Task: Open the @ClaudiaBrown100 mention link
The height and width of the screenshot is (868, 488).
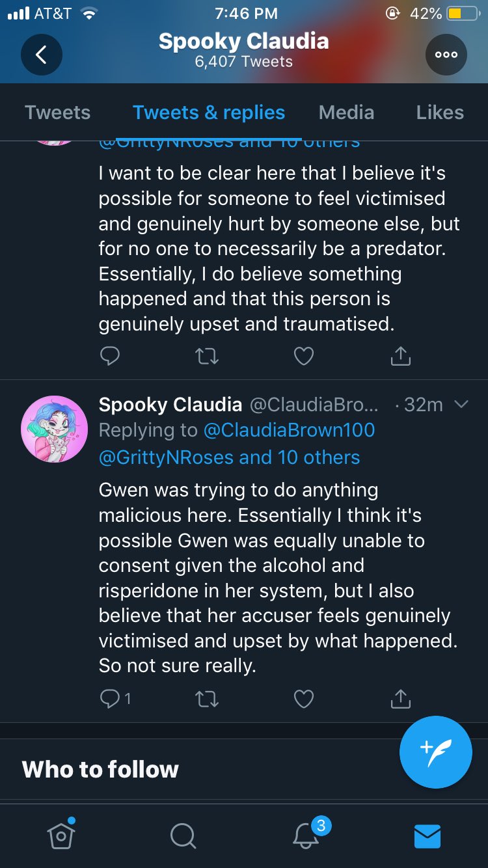Action: point(289,430)
